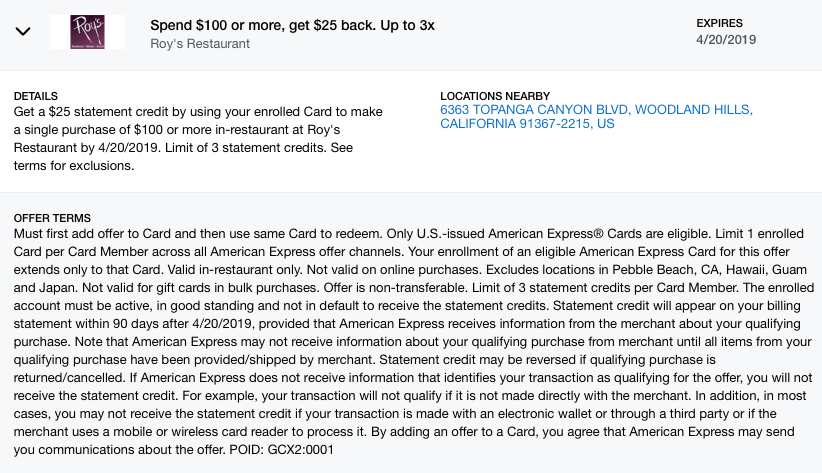
Task: Click the 4/20/2019 expiration date
Action: coord(726,40)
